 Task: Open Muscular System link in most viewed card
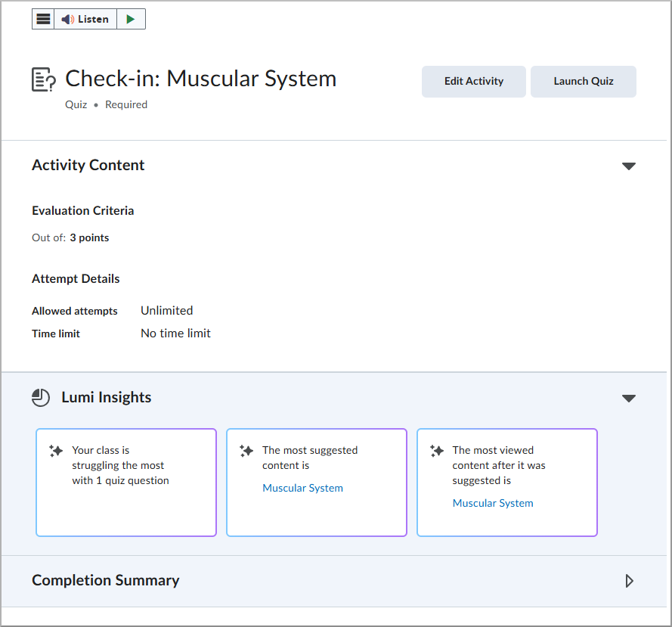point(493,503)
